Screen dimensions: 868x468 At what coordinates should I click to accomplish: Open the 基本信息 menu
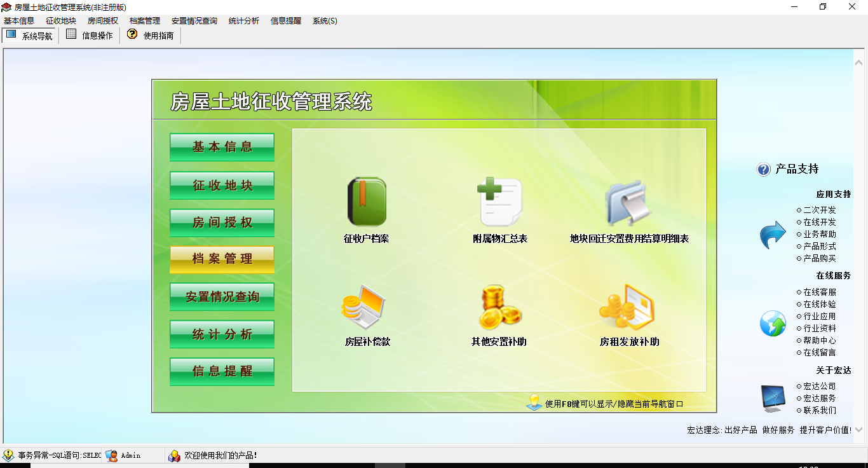19,21
